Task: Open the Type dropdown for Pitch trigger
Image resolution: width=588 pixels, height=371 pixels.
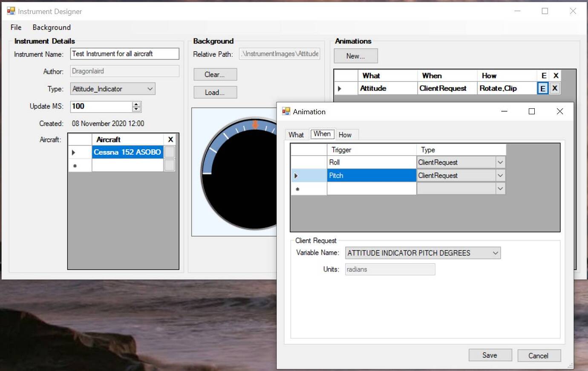Action: 500,176
